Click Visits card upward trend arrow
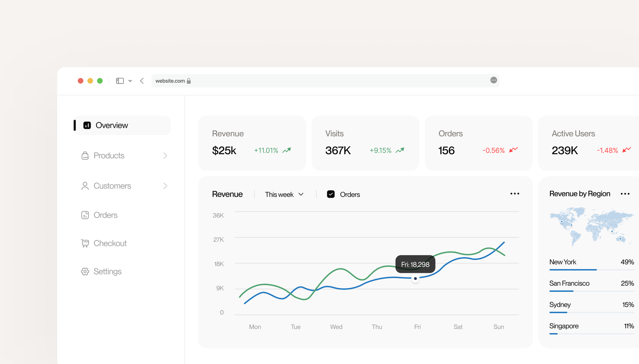 tap(400, 150)
